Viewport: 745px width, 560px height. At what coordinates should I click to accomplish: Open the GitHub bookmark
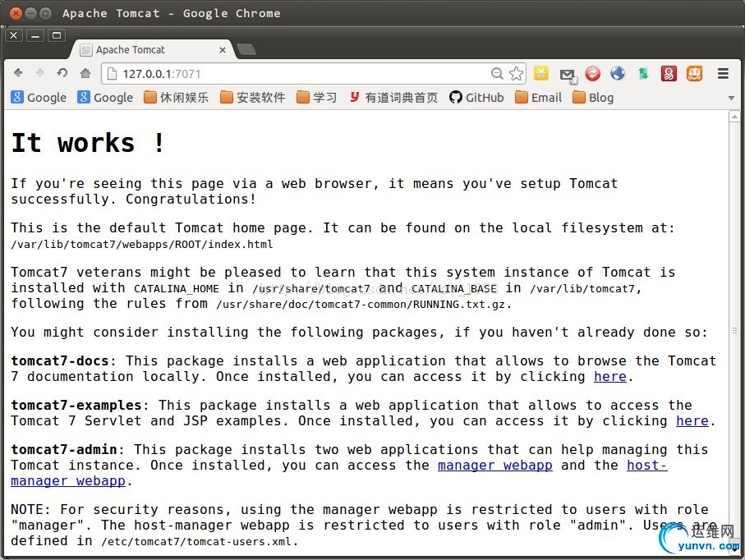[x=476, y=98]
